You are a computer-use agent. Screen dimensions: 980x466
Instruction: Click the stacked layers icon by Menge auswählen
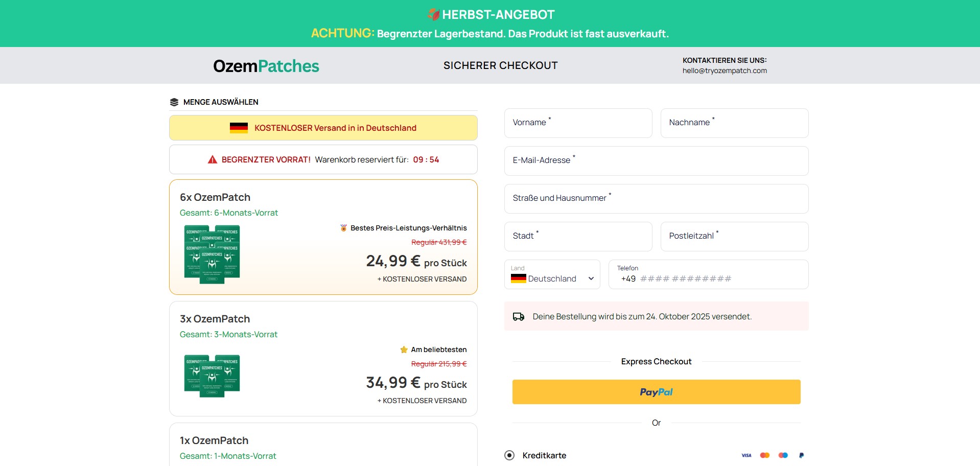pos(174,102)
